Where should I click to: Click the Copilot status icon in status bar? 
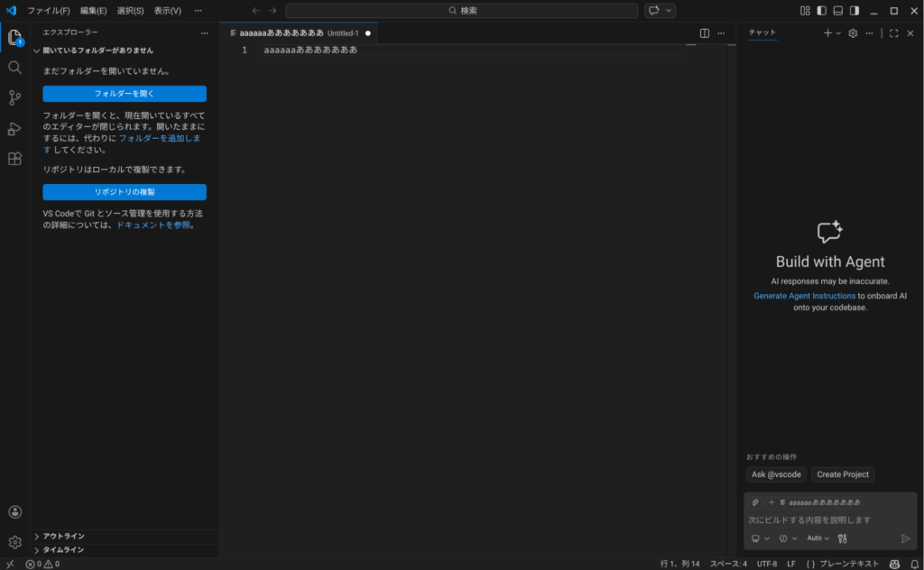coord(894,564)
